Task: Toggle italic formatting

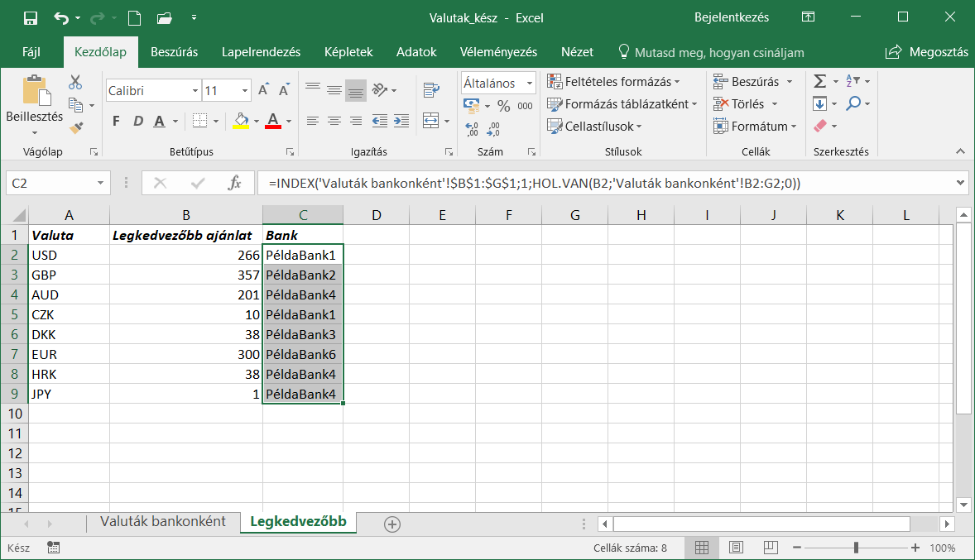Action: click(x=138, y=122)
